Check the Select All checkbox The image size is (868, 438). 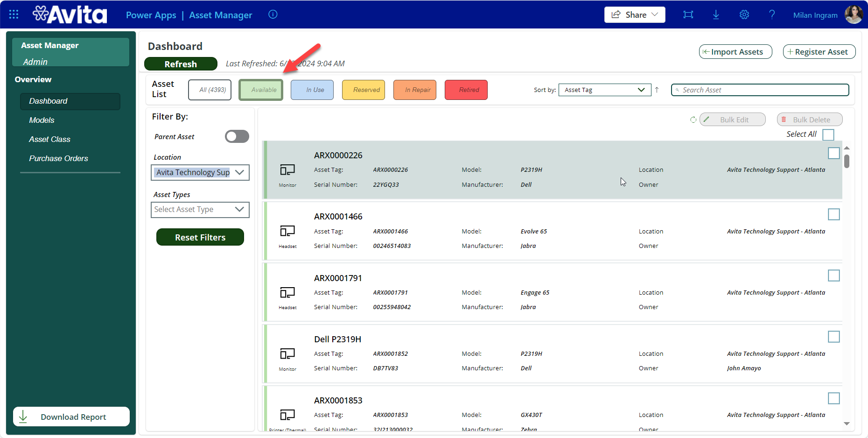point(828,134)
